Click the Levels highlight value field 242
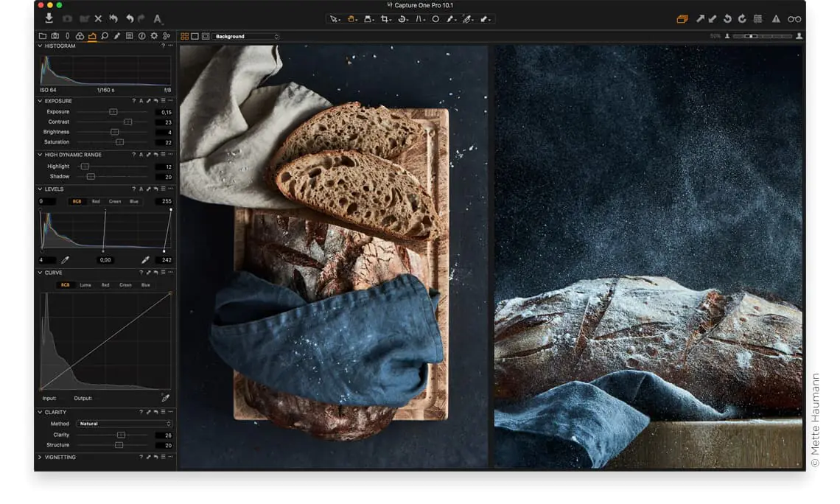 point(164,260)
